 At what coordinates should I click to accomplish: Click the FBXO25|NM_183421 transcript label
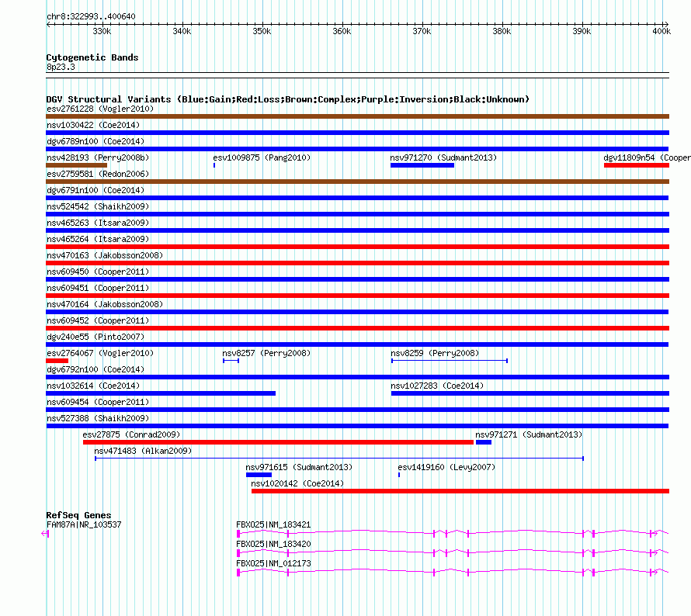273,524
